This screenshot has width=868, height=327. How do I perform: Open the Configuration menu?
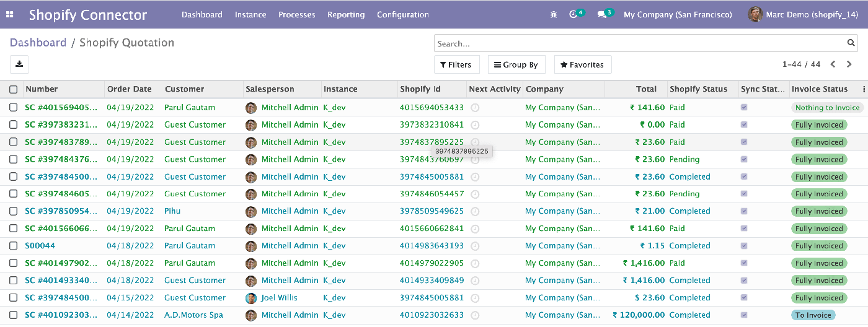pos(403,14)
